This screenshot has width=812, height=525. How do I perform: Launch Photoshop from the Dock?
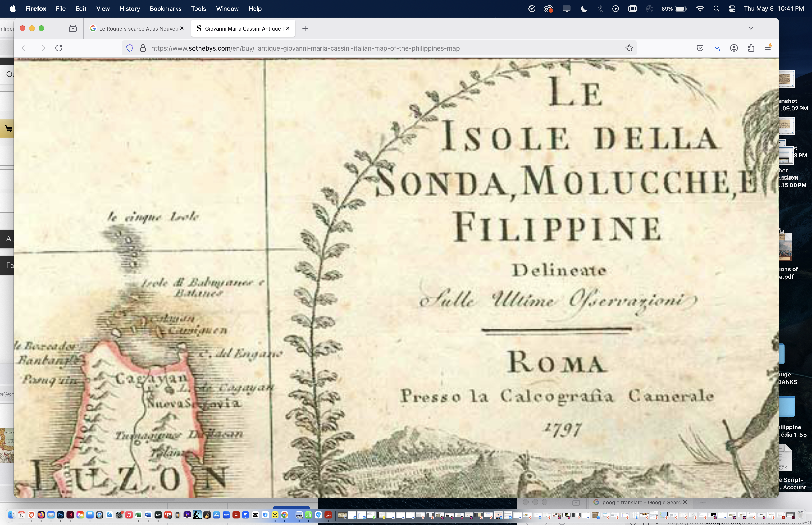pos(60,515)
